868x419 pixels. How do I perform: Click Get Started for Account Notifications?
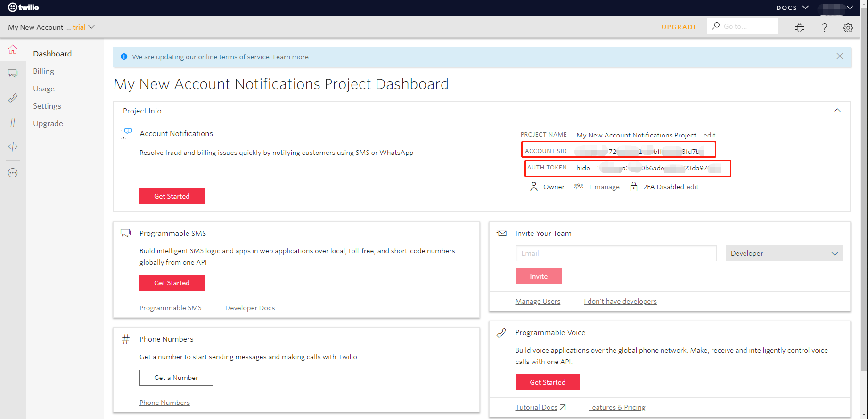coord(172,196)
